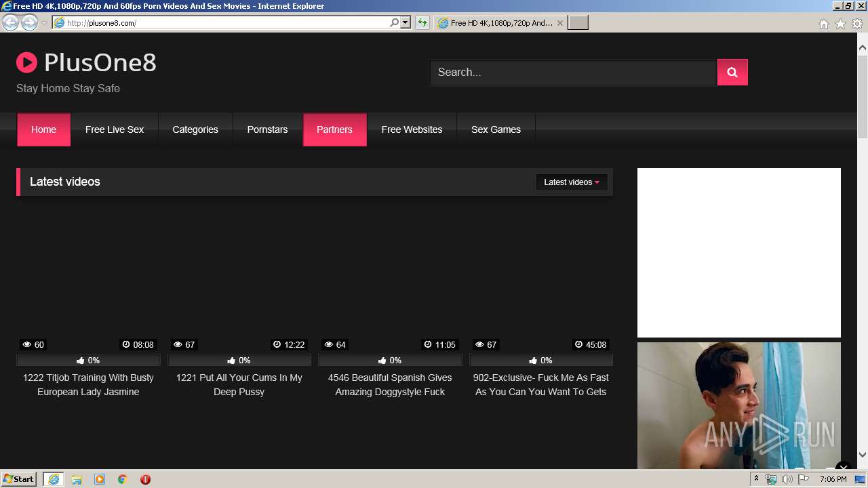
Task: Click the refresh icon beside address bar
Action: [x=422, y=23]
